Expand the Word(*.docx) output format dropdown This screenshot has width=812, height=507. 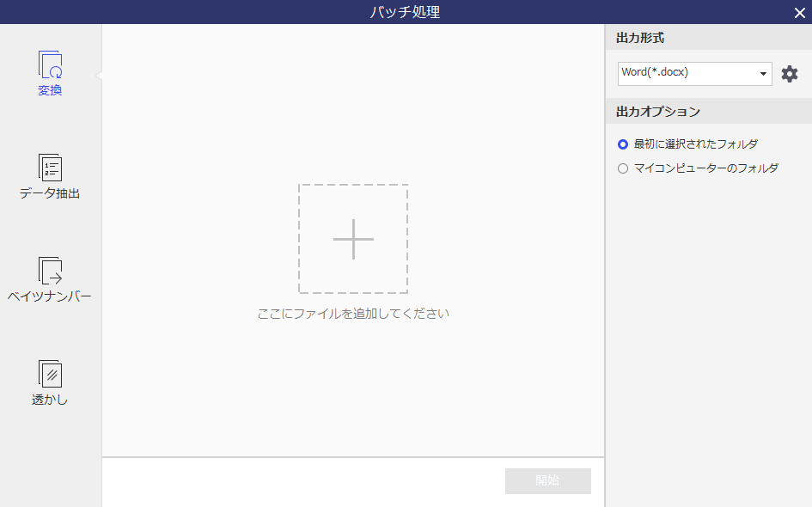[x=694, y=74]
